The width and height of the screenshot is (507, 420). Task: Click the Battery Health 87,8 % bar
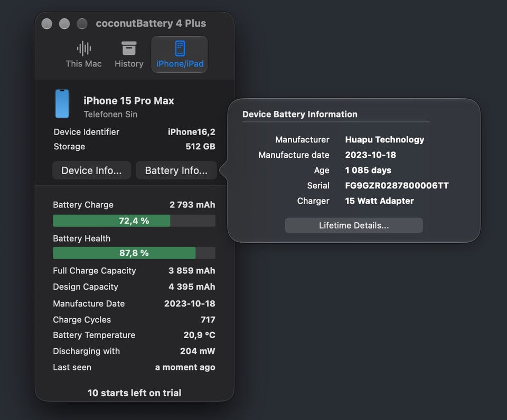click(x=134, y=253)
